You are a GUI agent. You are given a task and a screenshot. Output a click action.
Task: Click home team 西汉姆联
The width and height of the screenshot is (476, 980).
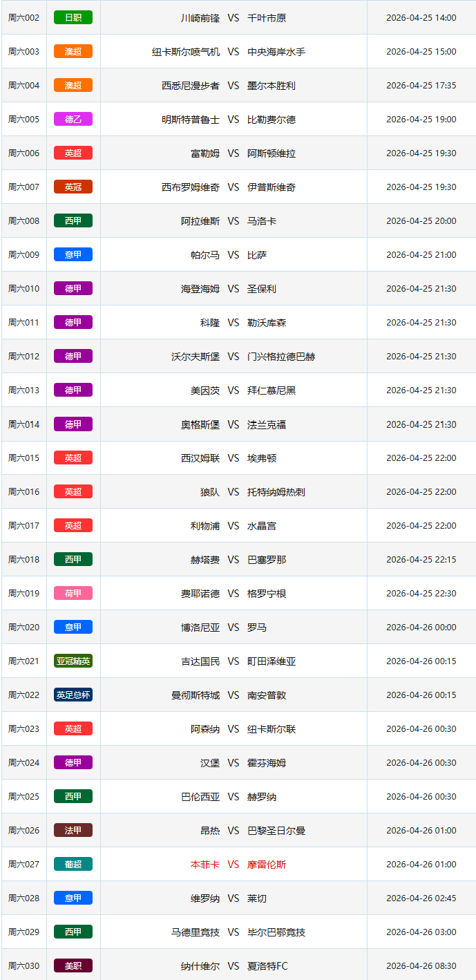coord(200,458)
